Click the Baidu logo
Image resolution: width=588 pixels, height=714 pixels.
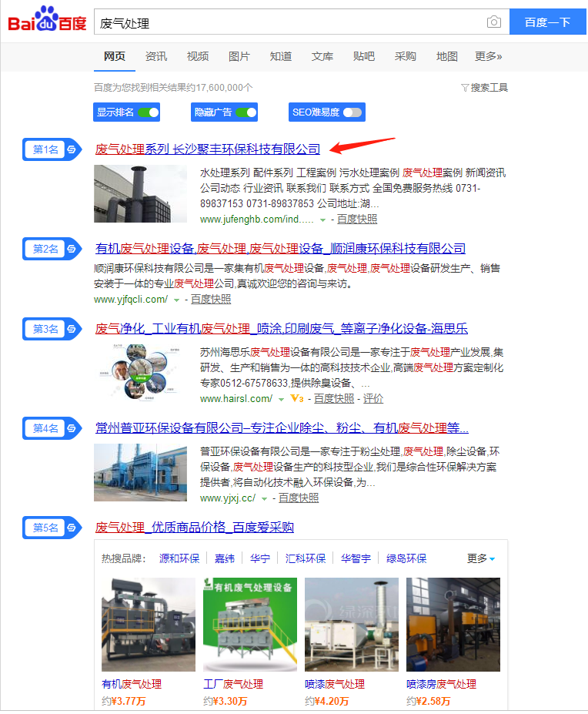pyautogui.click(x=47, y=19)
